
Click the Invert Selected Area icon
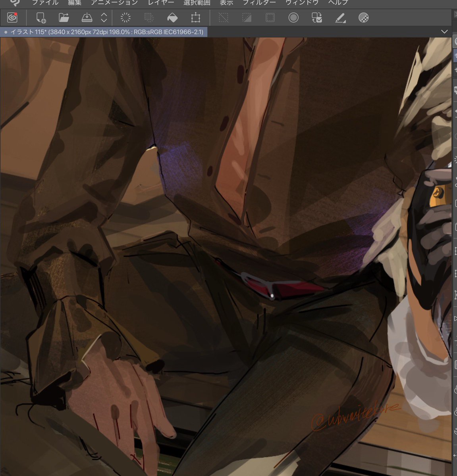click(x=247, y=17)
